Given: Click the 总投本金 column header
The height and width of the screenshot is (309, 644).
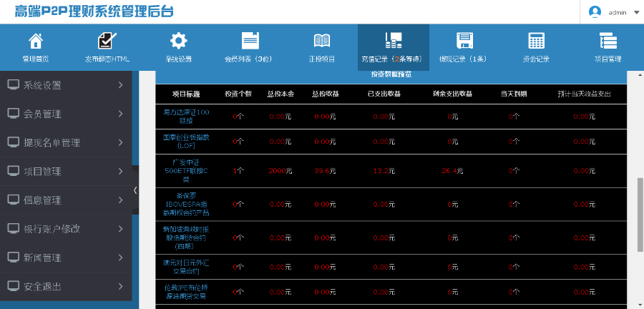Looking at the screenshot, I should tap(280, 94).
